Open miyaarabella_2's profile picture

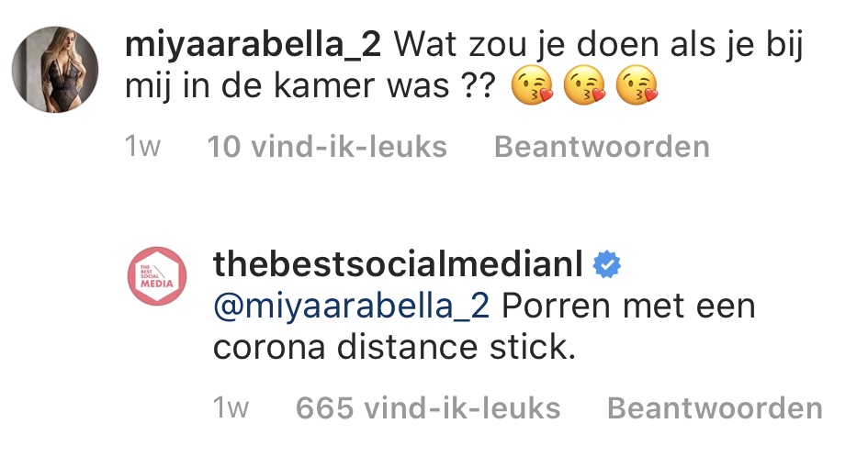point(54,69)
